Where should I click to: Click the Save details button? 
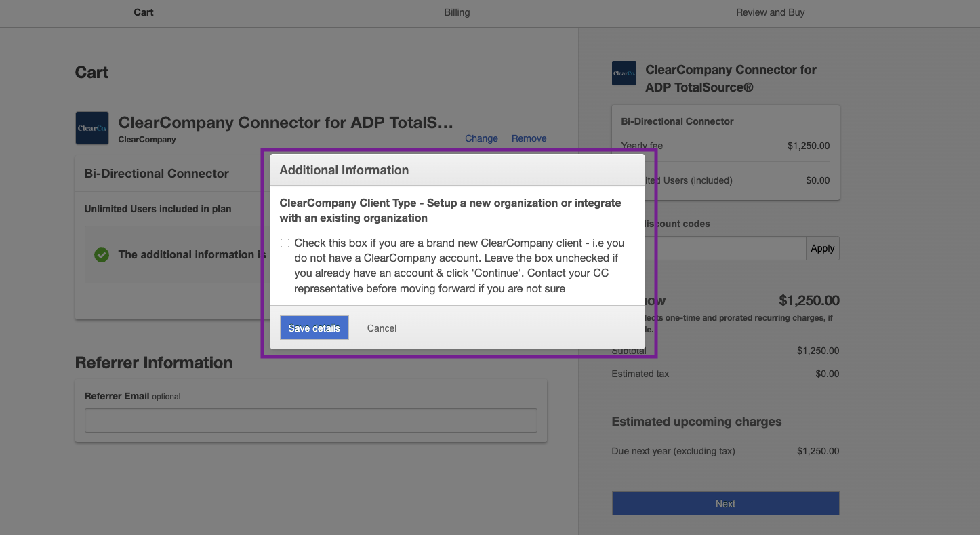314,328
